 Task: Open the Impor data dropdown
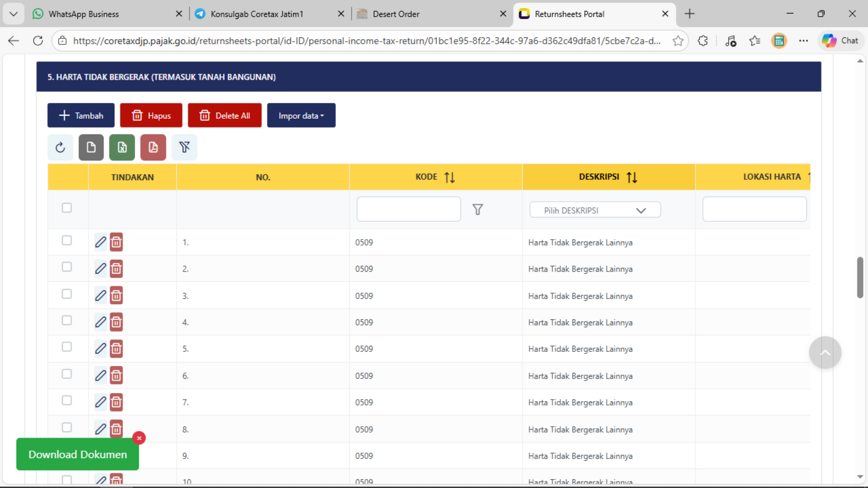tap(301, 115)
